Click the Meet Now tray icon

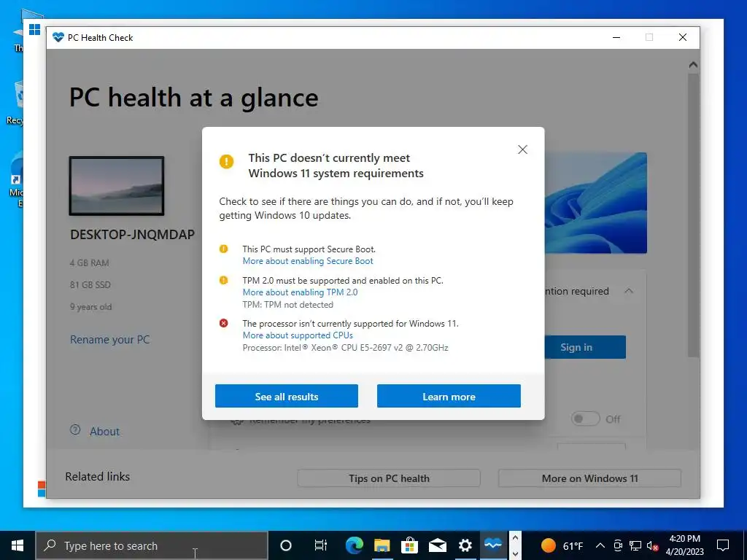click(618, 545)
